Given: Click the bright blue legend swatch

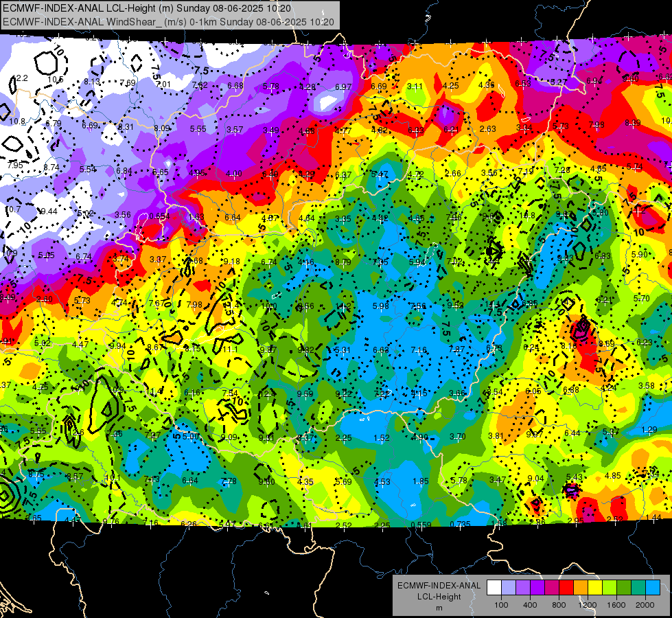Looking at the screenshot, I should 653,587.
